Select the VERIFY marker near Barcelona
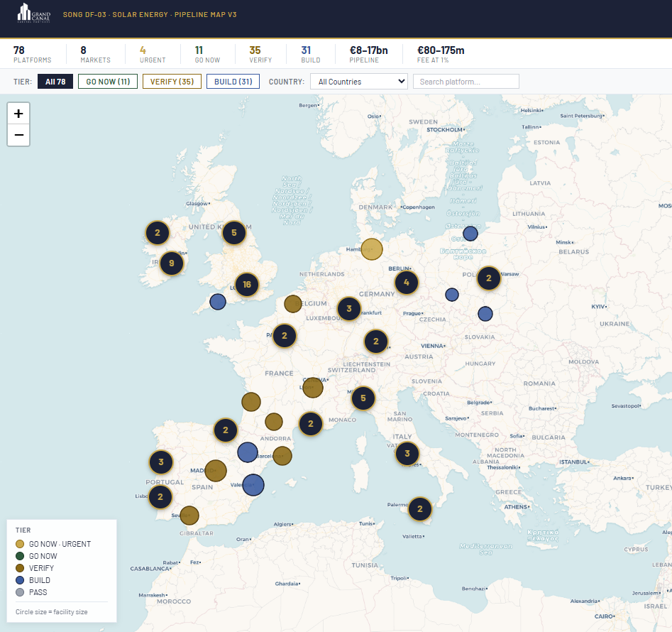 tap(282, 456)
